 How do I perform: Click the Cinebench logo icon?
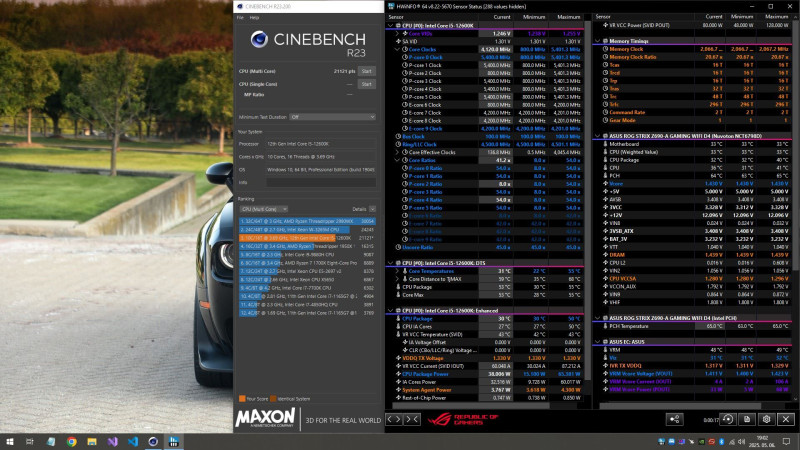259,39
